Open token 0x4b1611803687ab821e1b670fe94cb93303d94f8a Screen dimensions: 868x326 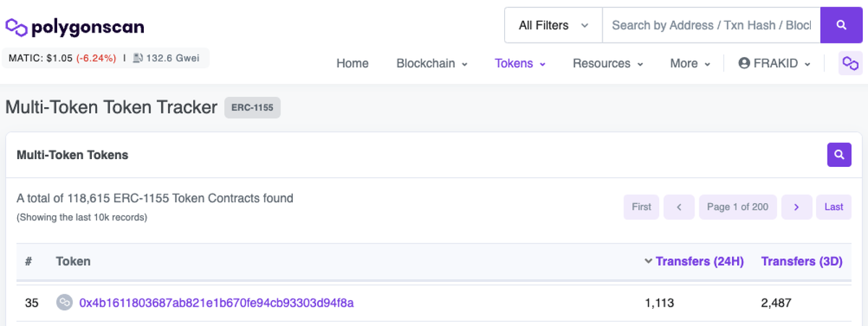point(216,303)
